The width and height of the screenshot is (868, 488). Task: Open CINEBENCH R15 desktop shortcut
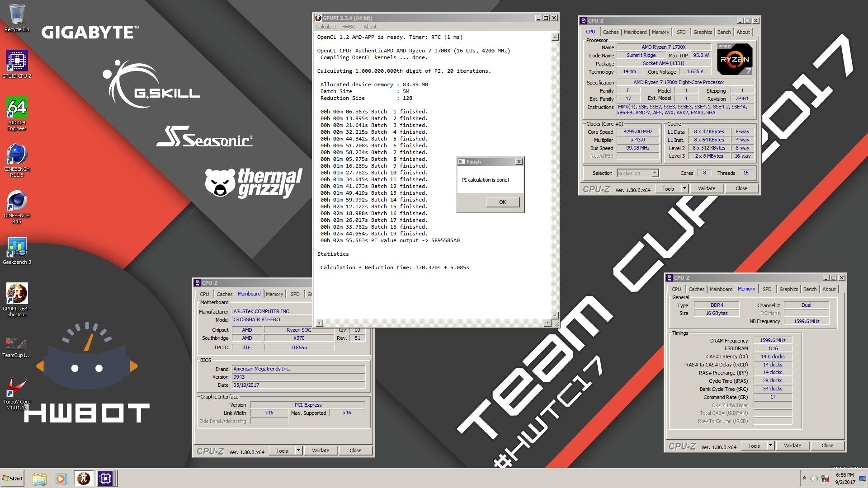click(x=17, y=207)
